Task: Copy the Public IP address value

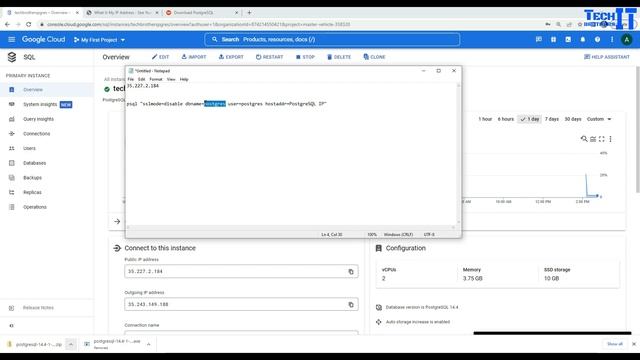Action: tap(351, 272)
